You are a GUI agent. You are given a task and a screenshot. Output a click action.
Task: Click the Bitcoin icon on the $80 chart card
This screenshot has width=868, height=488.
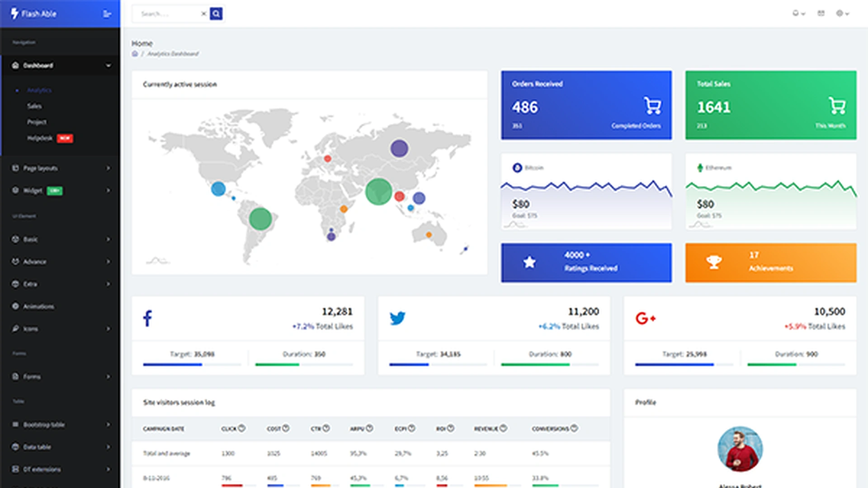(x=517, y=168)
